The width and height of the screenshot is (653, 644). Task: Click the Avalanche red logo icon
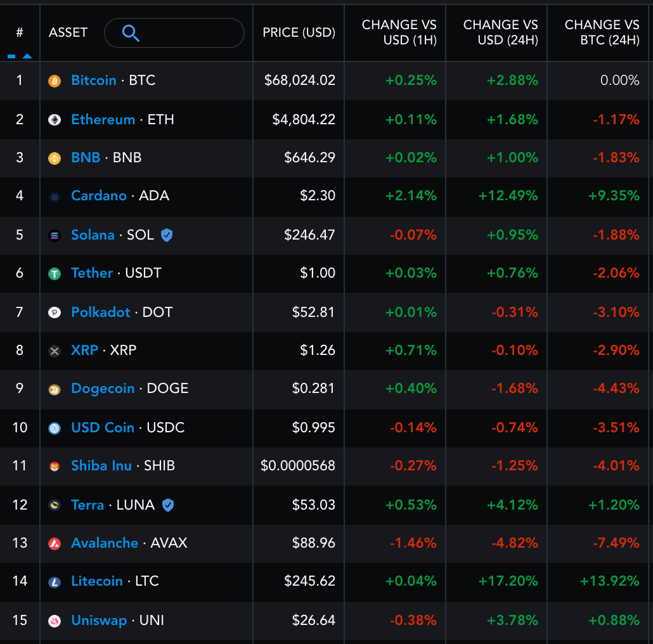click(55, 544)
